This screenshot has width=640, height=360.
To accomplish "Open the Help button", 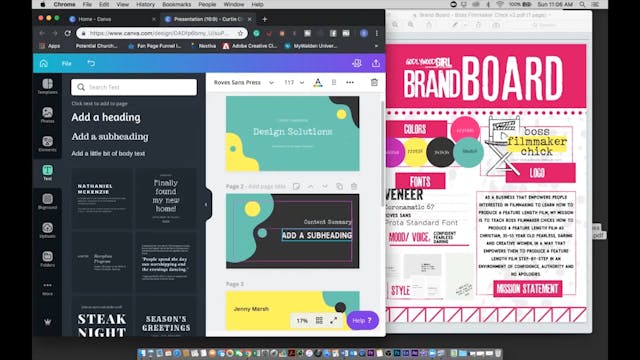I will click(x=362, y=320).
